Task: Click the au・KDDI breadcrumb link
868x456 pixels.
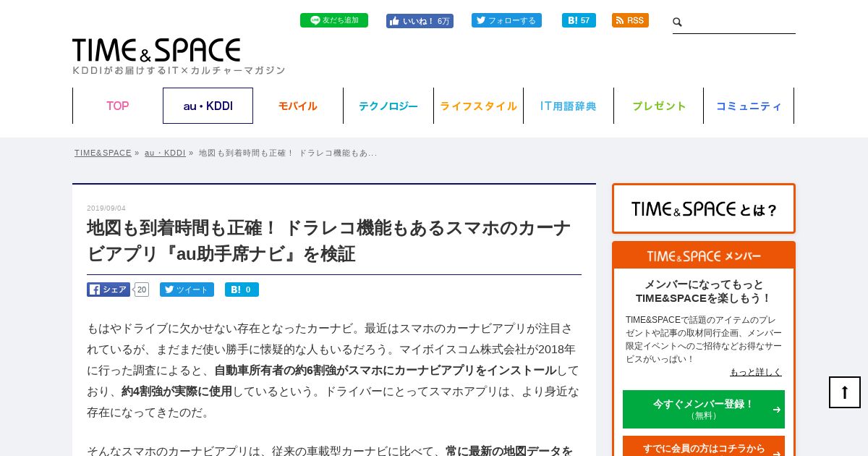Action: click(x=165, y=153)
